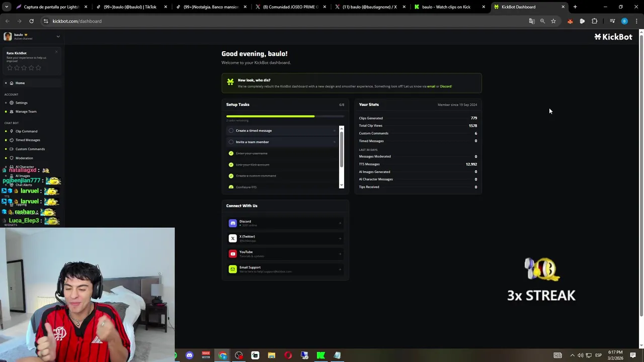Click the arrow on the Discord row

(x=340, y=223)
